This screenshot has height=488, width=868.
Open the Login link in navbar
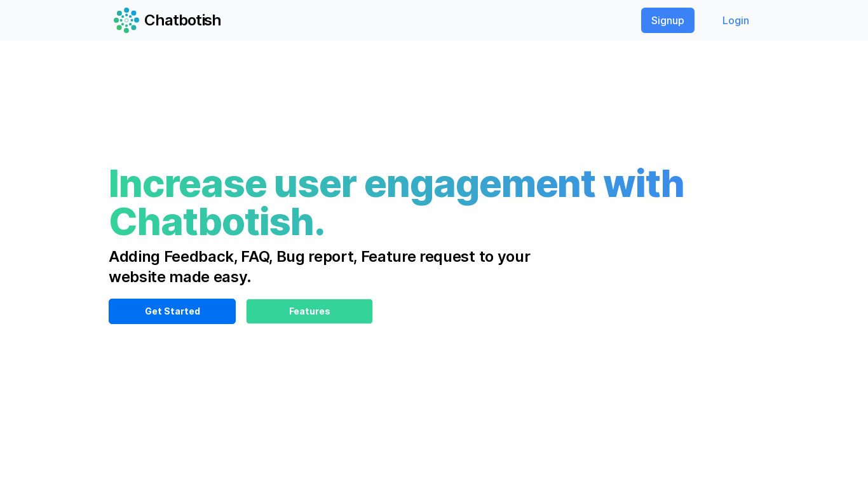click(735, 20)
